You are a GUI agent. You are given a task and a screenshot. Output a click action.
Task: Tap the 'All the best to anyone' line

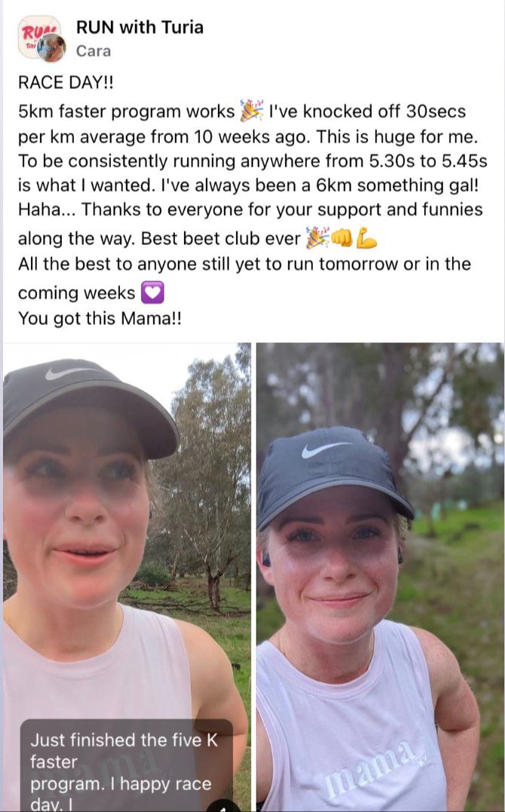[x=244, y=264]
